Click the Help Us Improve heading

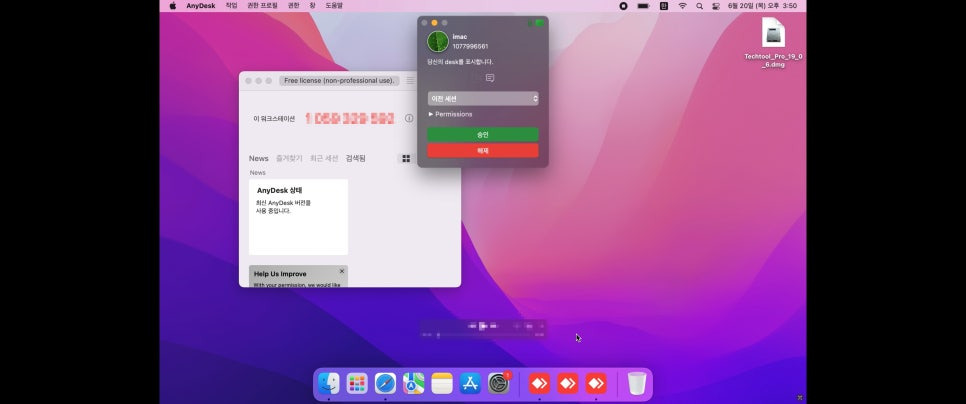pyautogui.click(x=280, y=274)
